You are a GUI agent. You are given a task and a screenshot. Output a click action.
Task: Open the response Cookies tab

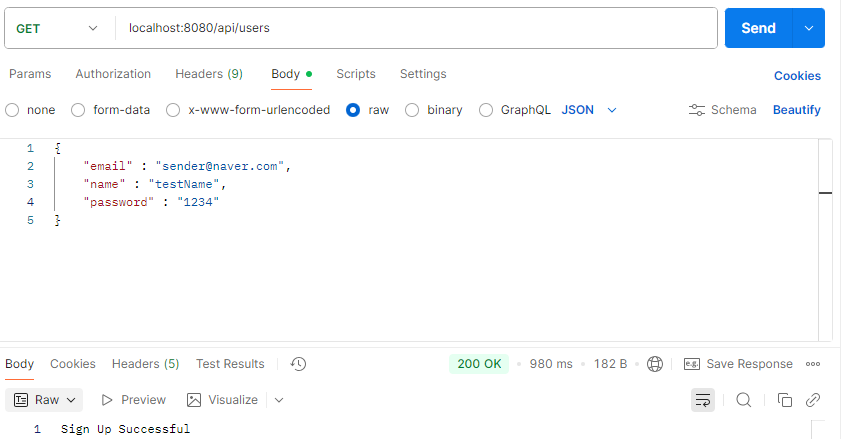72,364
